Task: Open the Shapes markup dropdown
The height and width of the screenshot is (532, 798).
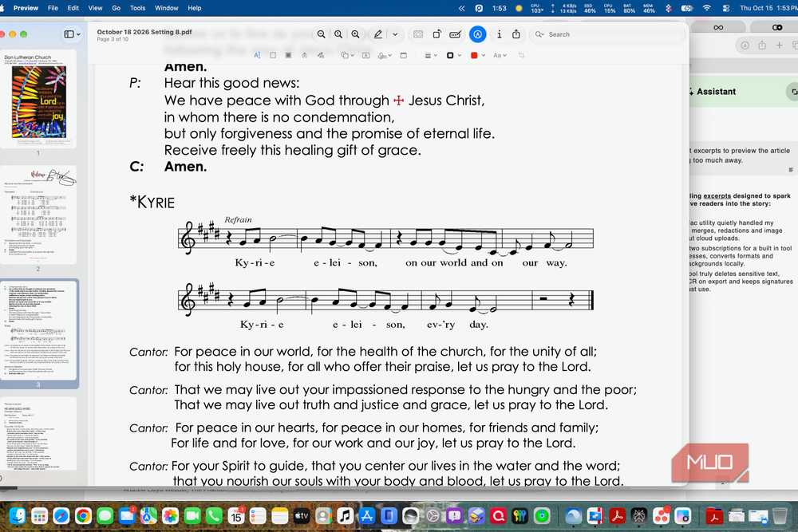Action: [346, 55]
